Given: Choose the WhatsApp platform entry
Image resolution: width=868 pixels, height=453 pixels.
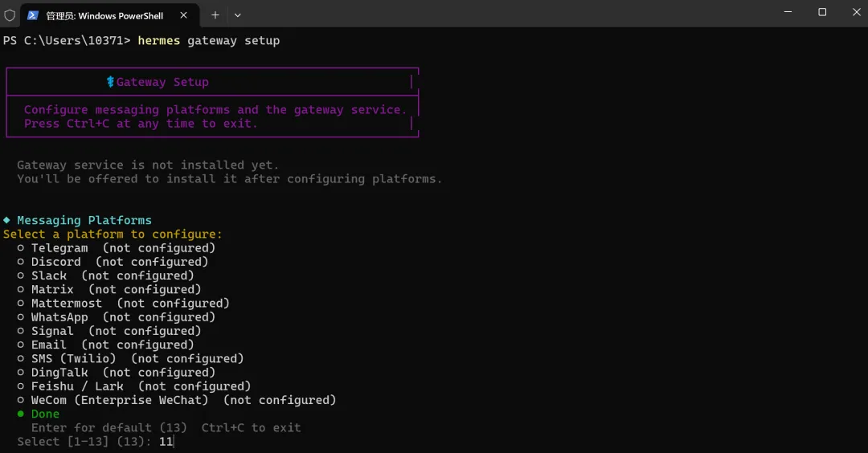Looking at the screenshot, I should [59, 317].
